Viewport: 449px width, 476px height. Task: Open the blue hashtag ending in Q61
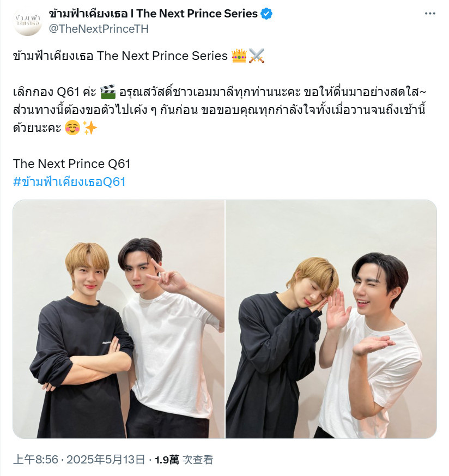pos(69,182)
